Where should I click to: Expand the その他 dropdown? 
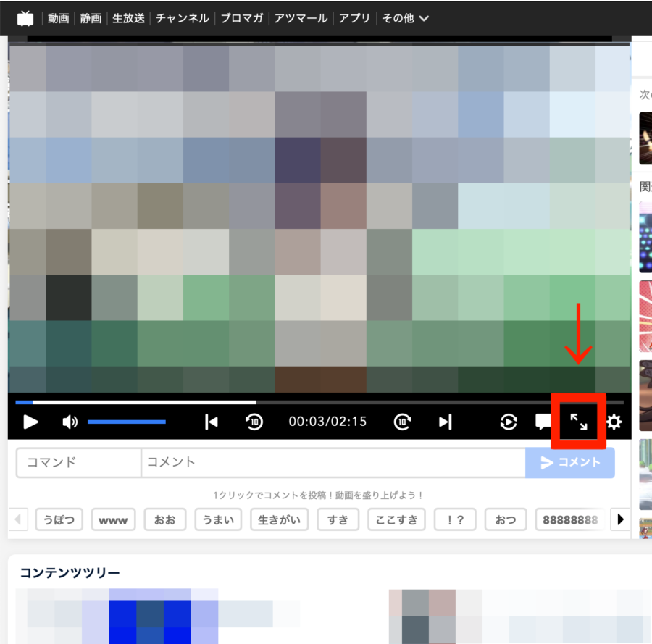click(x=405, y=18)
